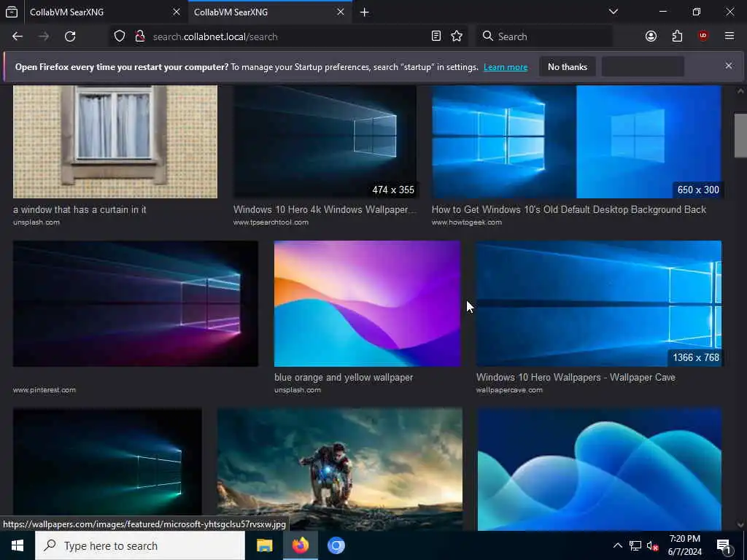This screenshot has width=747, height=560.
Task: Close the first CollabVM SearXNG tab
Action: (x=177, y=12)
